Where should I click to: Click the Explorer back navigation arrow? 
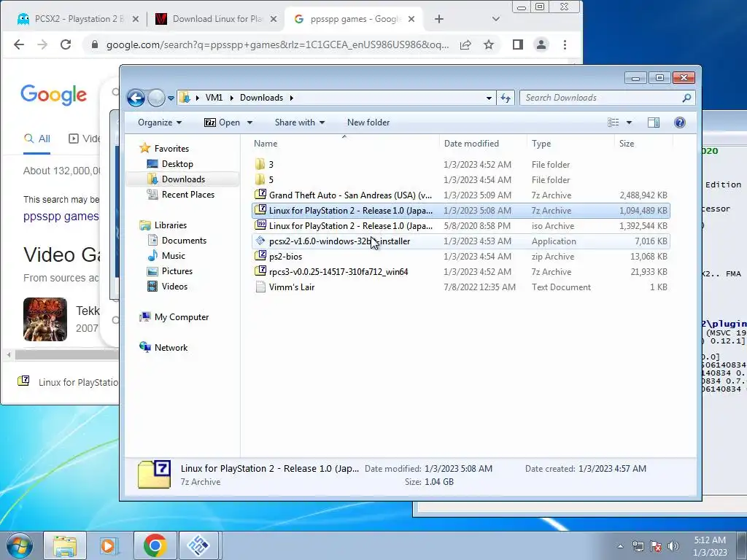click(136, 98)
